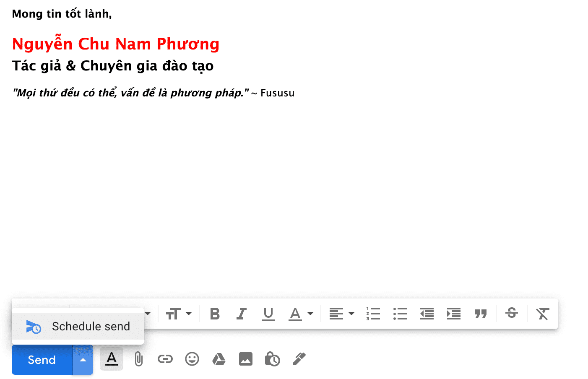This screenshot has height=379, width=588.
Task: Toggle confidential mode lock-clock icon
Action: click(x=272, y=359)
